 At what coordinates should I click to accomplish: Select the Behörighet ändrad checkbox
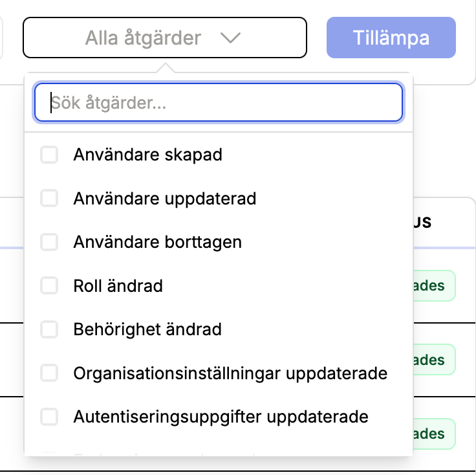(x=49, y=329)
